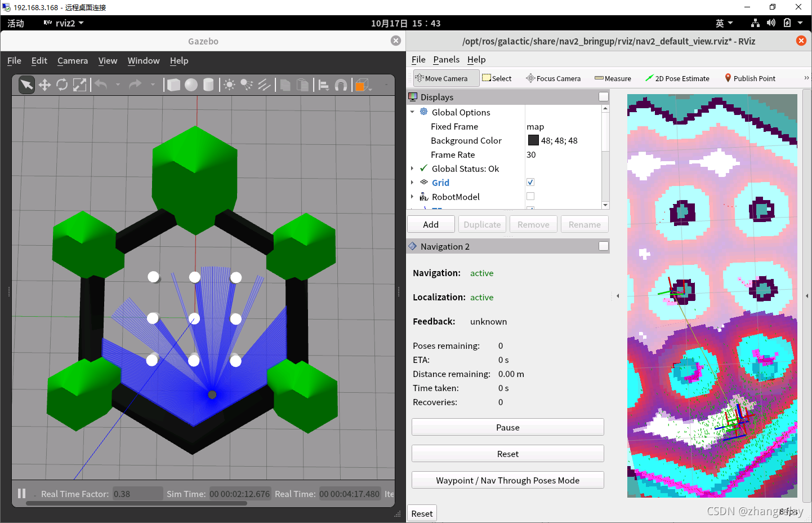Open RViz Panels menu
Screen dimensions: 812x523
446,60
